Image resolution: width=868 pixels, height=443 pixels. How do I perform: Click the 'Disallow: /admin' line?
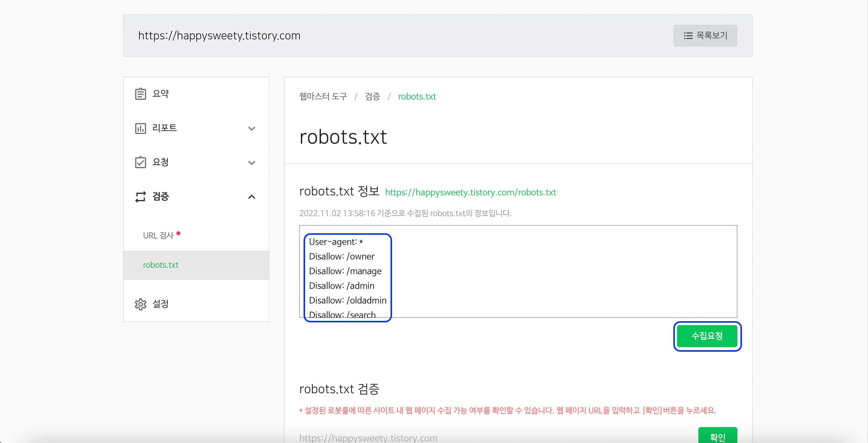click(342, 286)
